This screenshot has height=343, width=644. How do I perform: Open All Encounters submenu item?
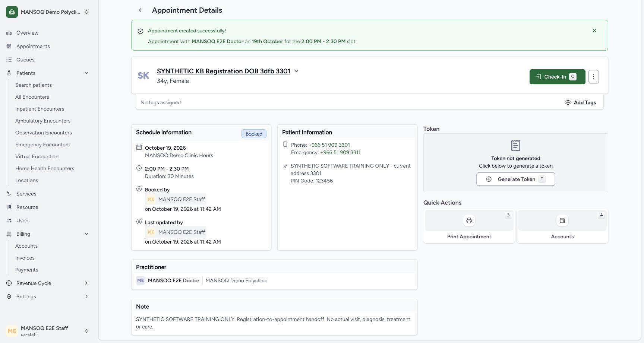(32, 97)
